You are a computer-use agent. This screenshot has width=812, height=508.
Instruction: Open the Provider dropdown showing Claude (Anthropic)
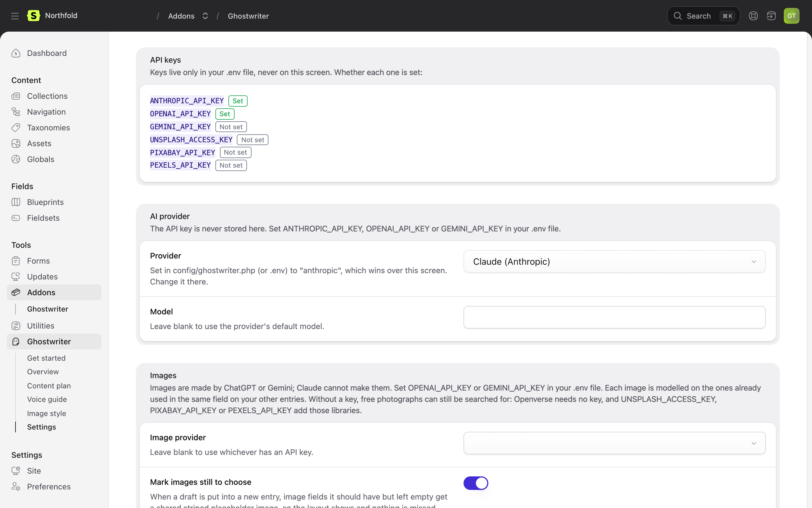point(614,261)
